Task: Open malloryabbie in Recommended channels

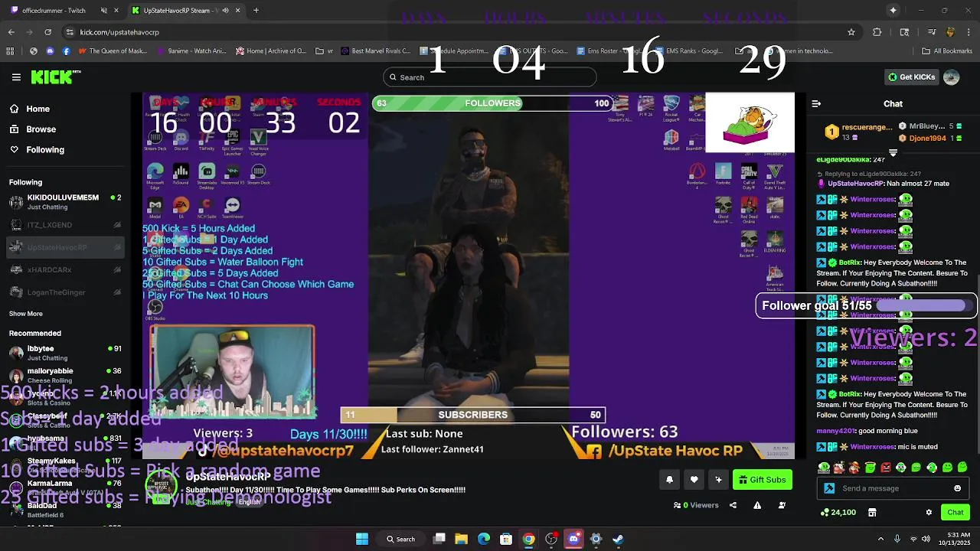Action: pos(65,375)
